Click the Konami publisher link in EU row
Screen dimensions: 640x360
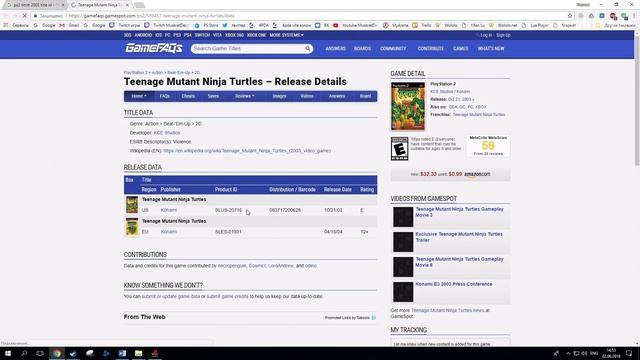point(169,232)
